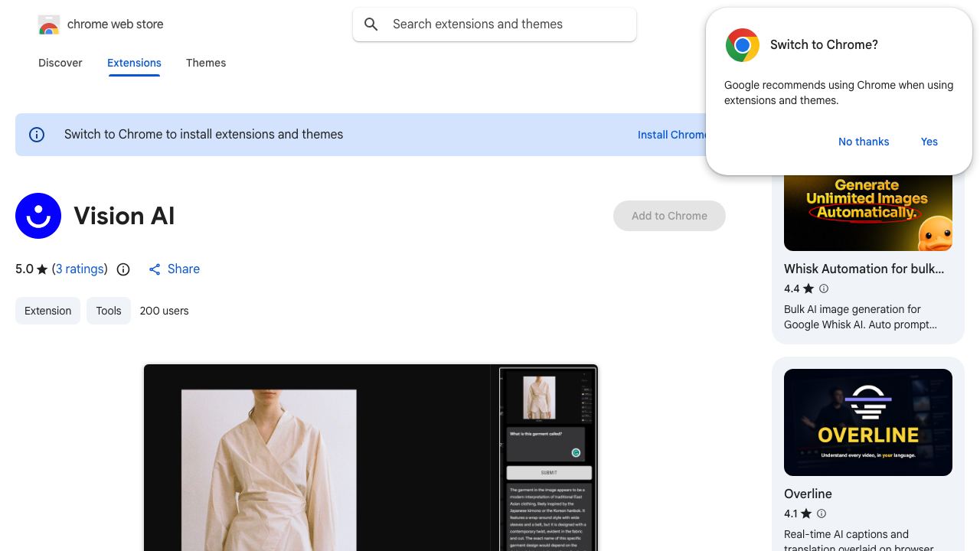Click the search magnifier icon

coord(371,24)
